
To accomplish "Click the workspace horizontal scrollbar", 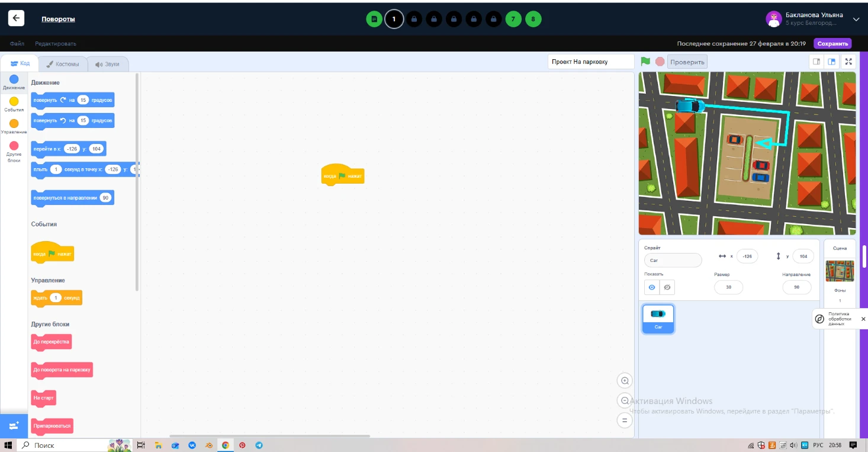I will 269,437.
